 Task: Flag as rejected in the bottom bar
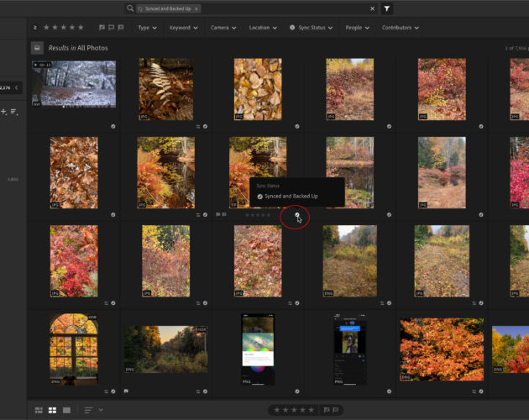336,410
